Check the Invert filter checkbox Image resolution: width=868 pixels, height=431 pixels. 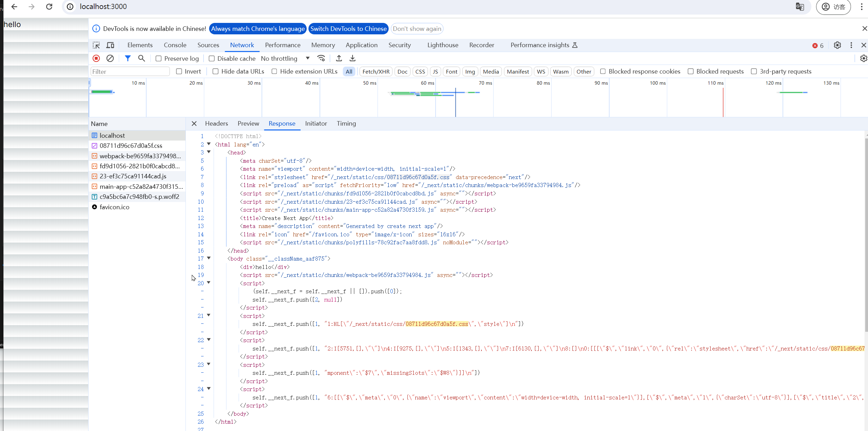[179, 71]
